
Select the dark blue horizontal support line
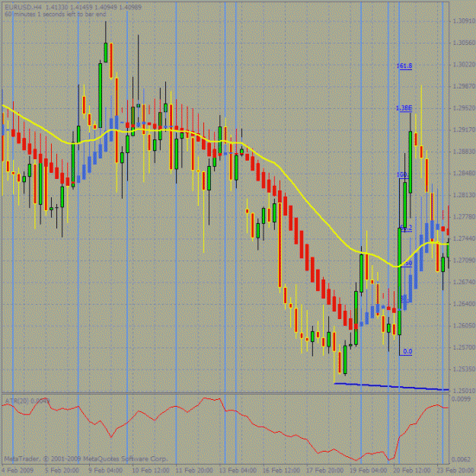point(391,386)
